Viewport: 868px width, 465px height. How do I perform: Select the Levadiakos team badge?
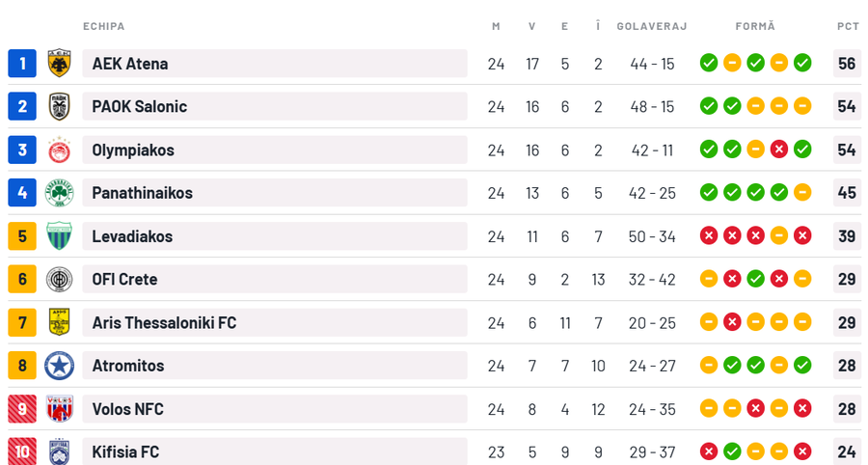59,236
